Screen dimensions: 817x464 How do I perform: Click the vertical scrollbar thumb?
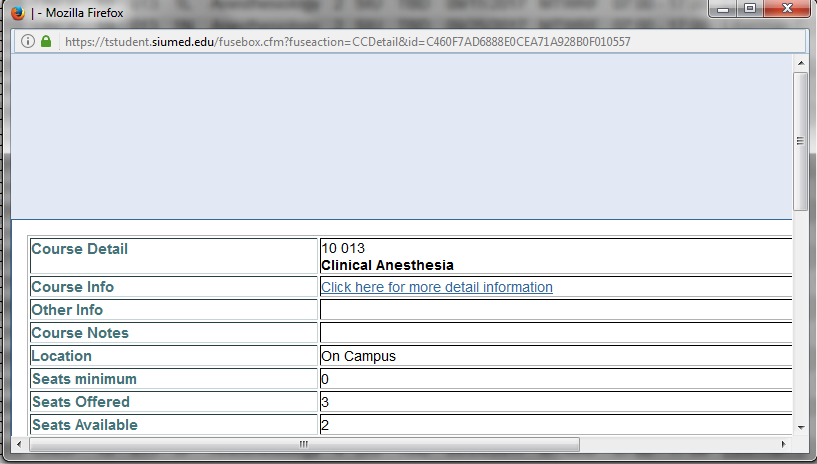click(x=799, y=140)
